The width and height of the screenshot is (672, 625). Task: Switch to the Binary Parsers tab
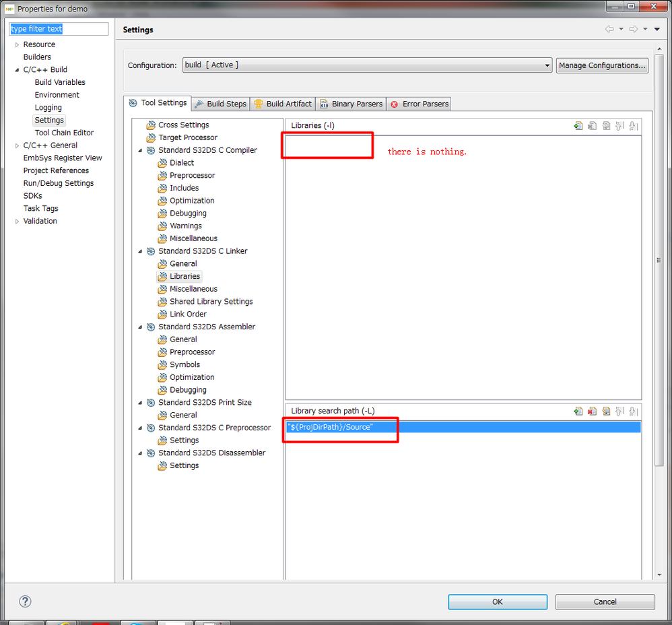(x=351, y=104)
